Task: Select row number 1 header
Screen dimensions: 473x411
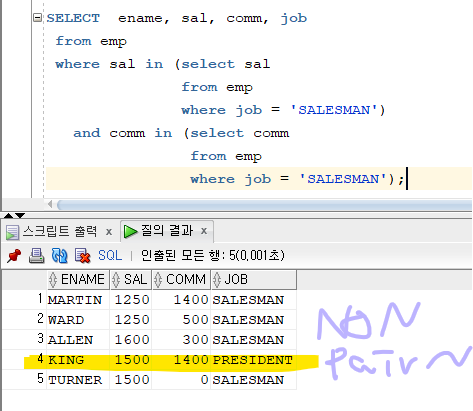Action: click(x=25, y=299)
